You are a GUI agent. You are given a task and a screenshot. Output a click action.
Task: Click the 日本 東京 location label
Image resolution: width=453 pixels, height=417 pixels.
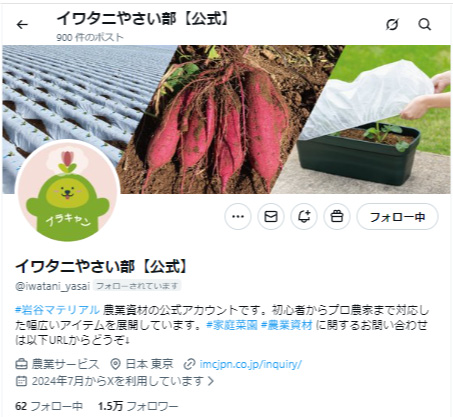click(142, 364)
